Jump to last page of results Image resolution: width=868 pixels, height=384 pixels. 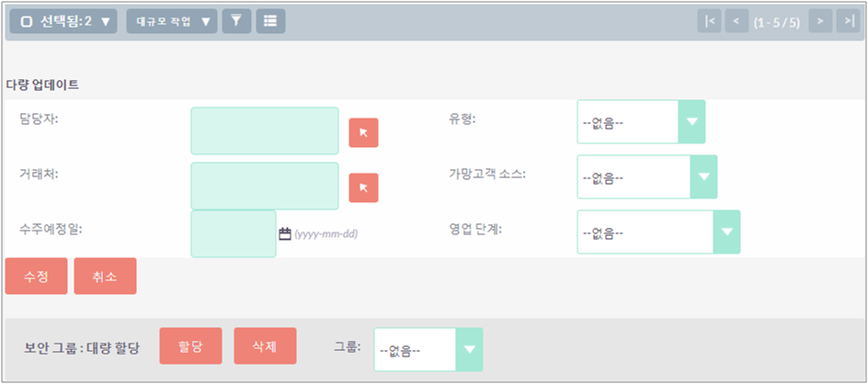point(848,21)
